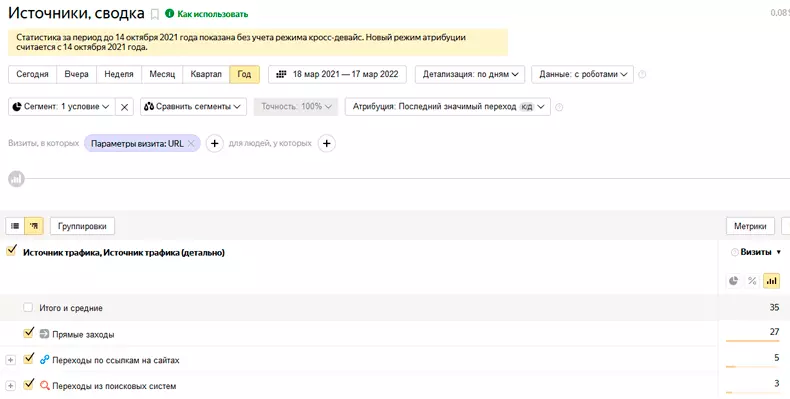Open the Данные: с роботами dropdown
This screenshot has width=790, height=399.
coord(582,74)
